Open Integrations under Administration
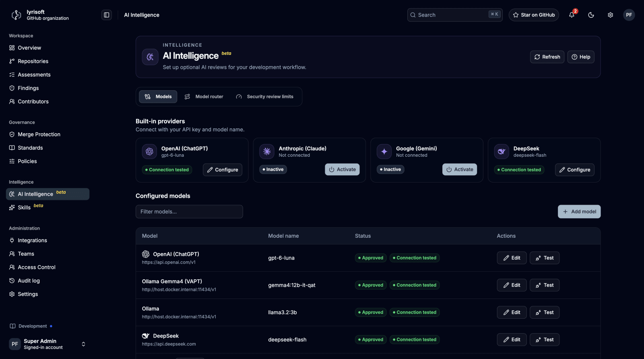644x359 pixels. [47, 240]
